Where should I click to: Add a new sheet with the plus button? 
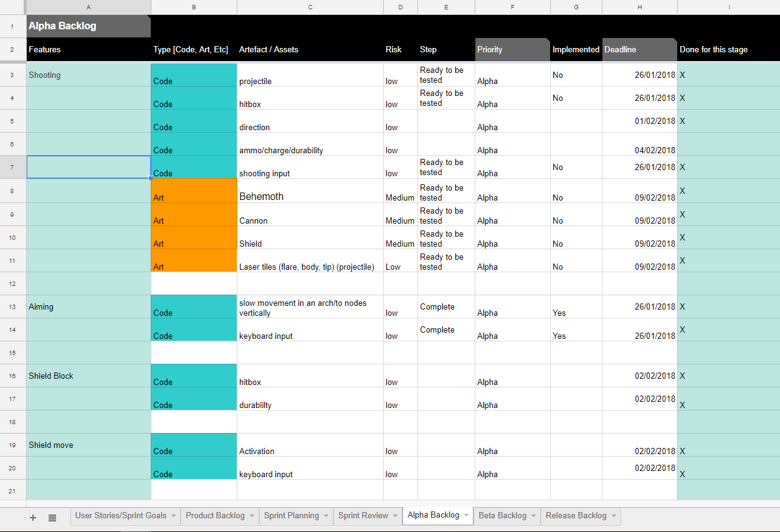coord(33,517)
